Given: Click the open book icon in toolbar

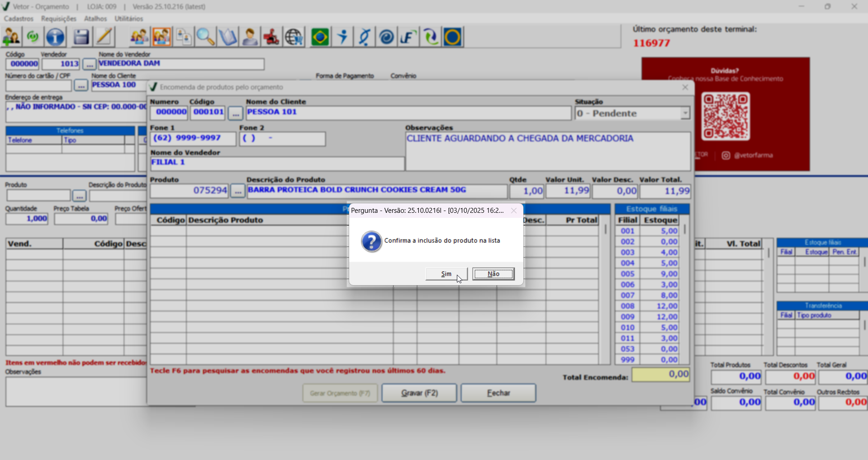Looking at the screenshot, I should tap(228, 37).
